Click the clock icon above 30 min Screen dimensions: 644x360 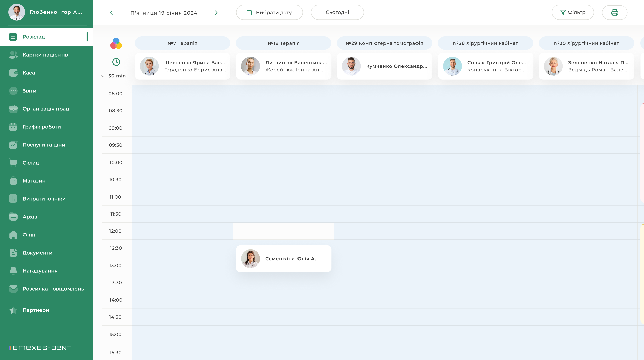[116, 62]
